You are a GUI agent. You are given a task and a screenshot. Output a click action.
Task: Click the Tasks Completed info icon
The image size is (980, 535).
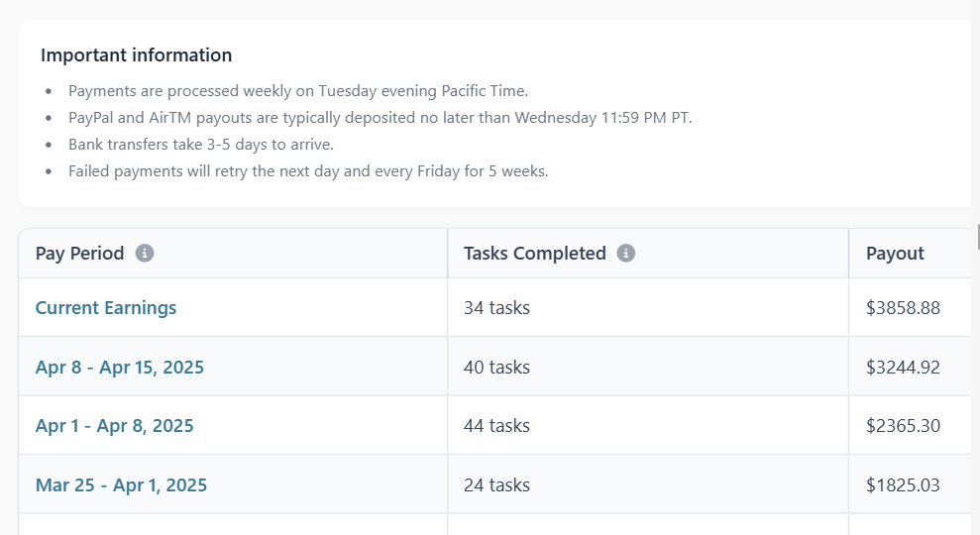[x=625, y=253]
